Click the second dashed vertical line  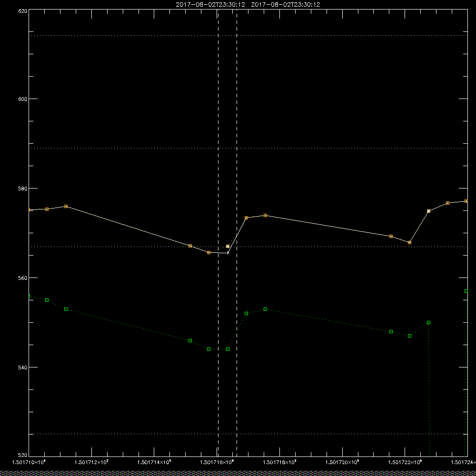(x=237, y=233)
